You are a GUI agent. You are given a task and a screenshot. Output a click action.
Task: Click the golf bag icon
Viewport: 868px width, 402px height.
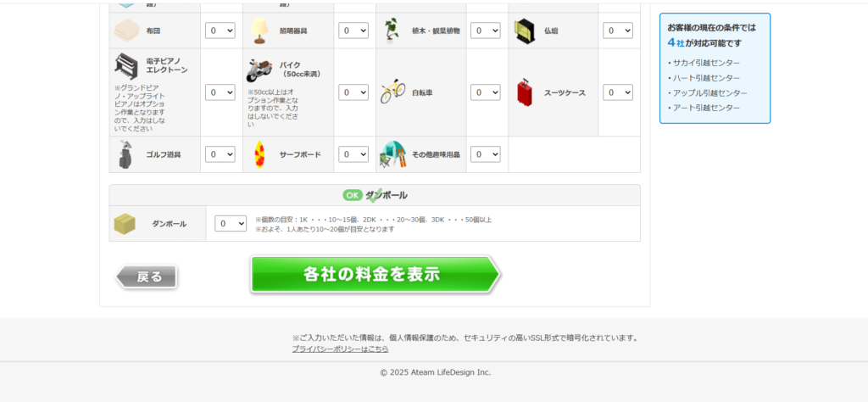125,154
